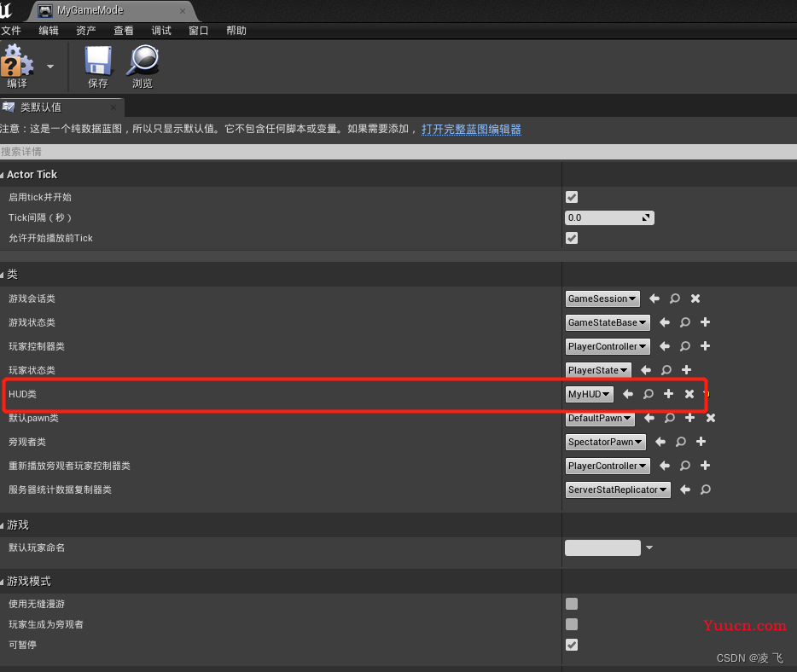Use selected asset arrow for GameSession
Viewport: 797px width, 672px height.
[x=654, y=298]
